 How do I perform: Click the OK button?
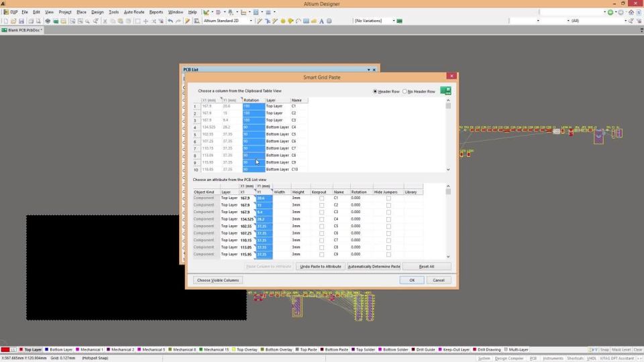(412, 280)
